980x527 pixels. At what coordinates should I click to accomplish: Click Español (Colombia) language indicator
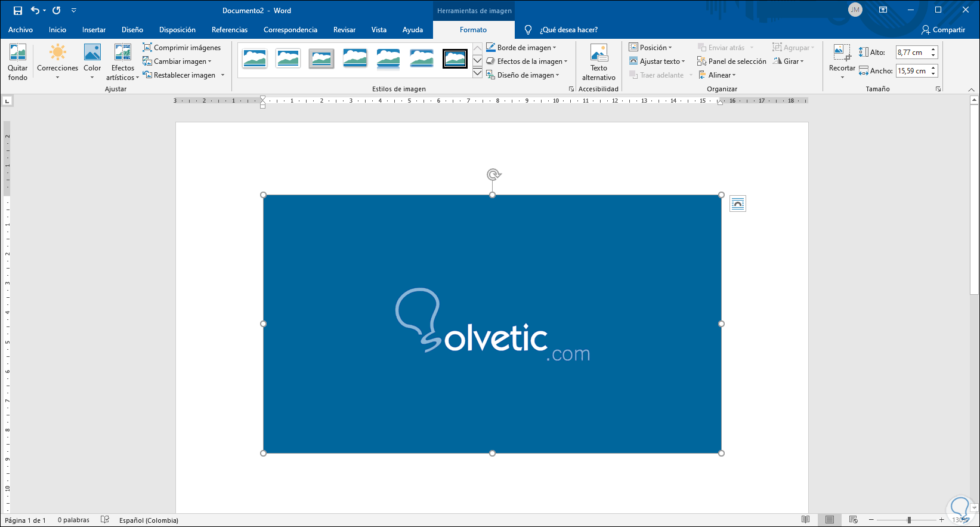pyautogui.click(x=149, y=520)
